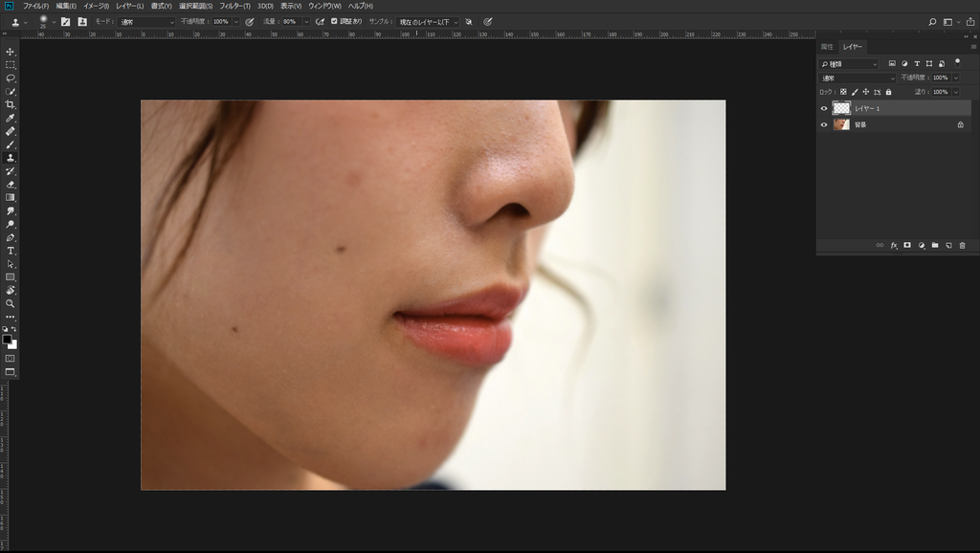Toggle lock all padlock in Layers panel

(888, 92)
